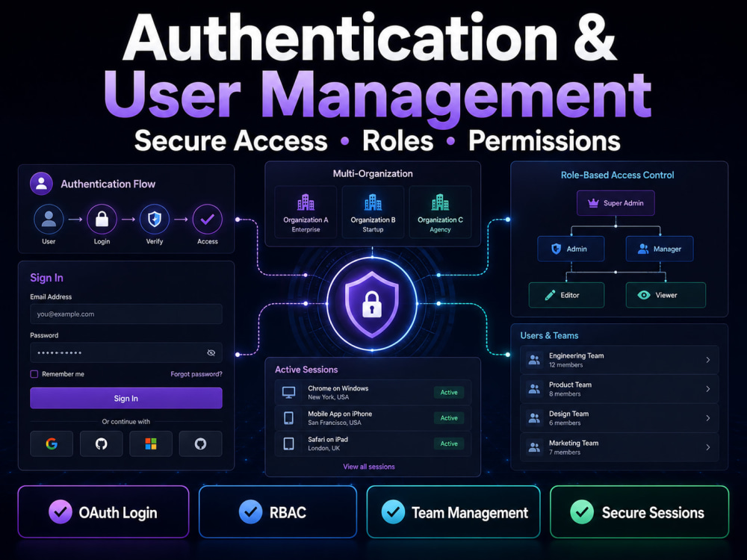747x560 pixels.
Task: Click the RBAC checkmark badge icon
Action: pos(250,512)
